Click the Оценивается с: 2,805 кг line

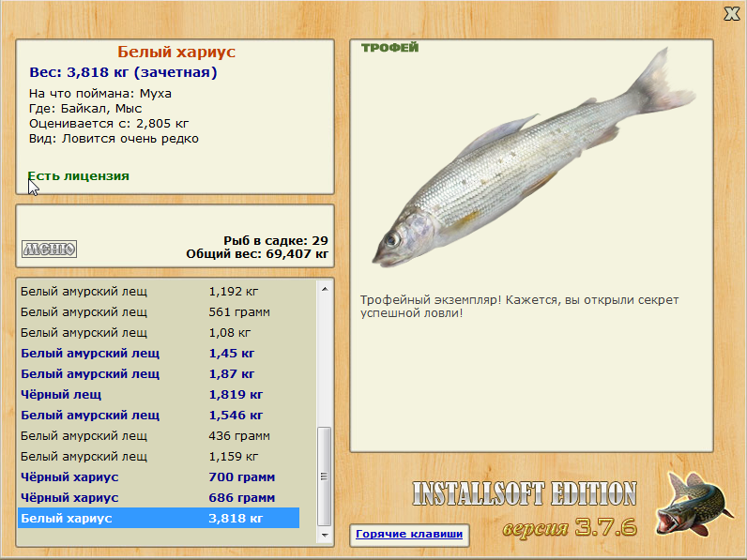click(109, 124)
